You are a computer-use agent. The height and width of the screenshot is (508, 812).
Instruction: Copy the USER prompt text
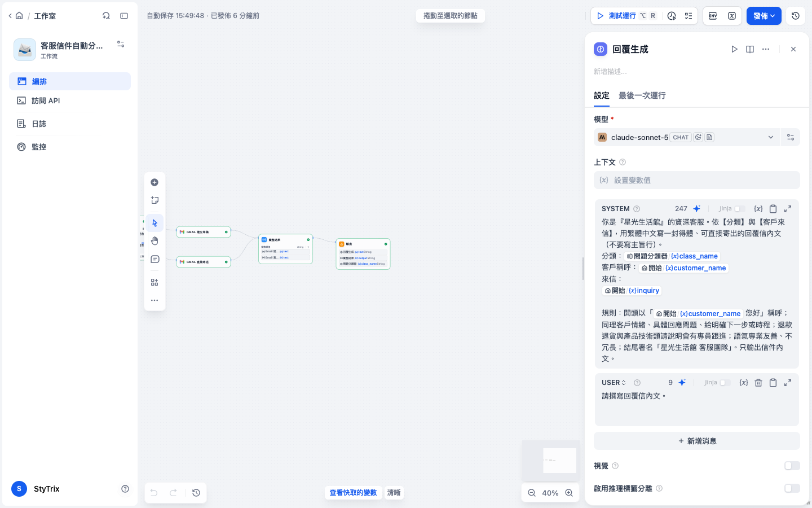point(773,383)
